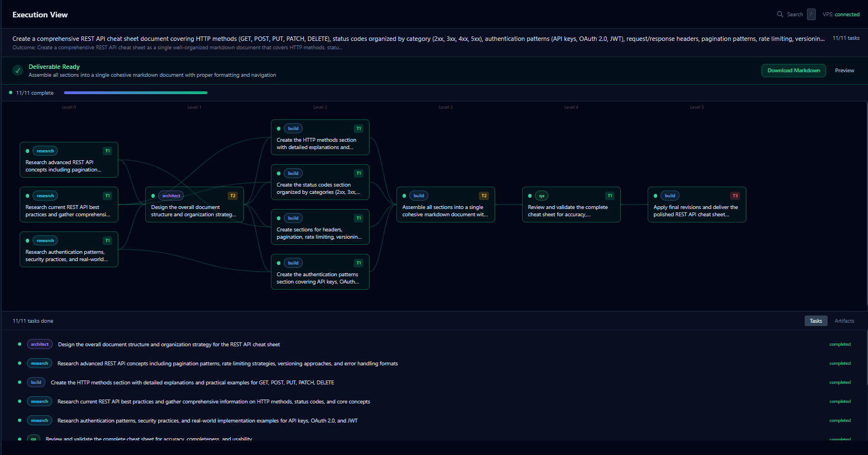Click T1 badge on best practices research node
The image size is (868, 455).
tap(107, 196)
